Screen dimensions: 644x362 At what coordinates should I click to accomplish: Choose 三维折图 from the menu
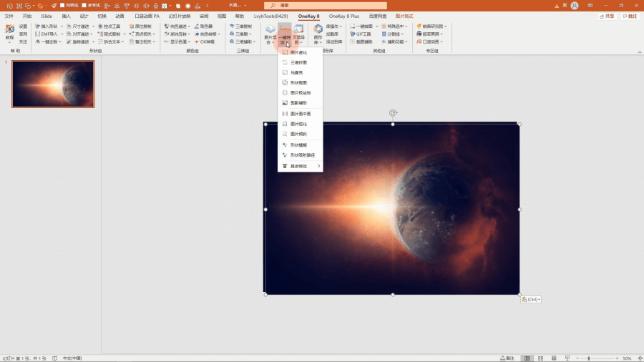point(301,63)
